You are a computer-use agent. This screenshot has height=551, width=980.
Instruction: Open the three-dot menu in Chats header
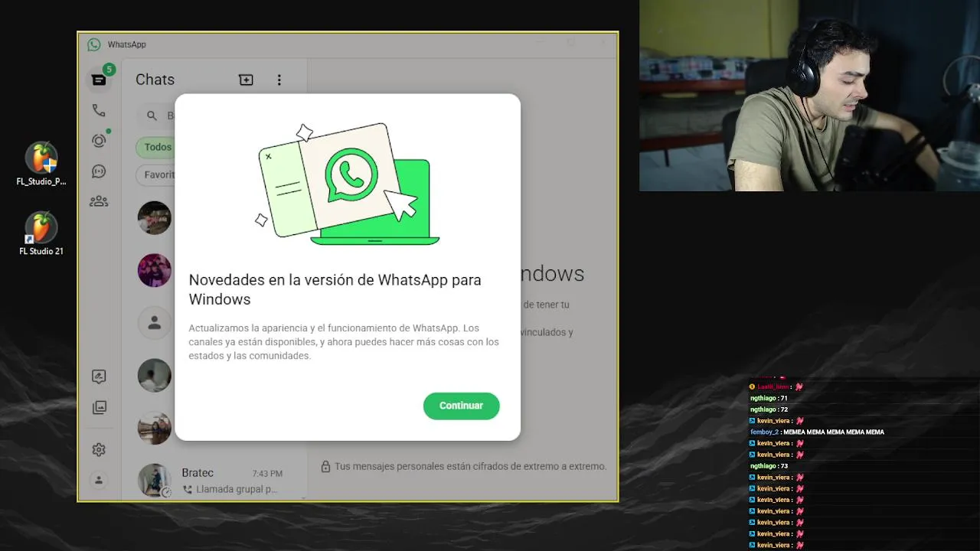[x=279, y=80]
